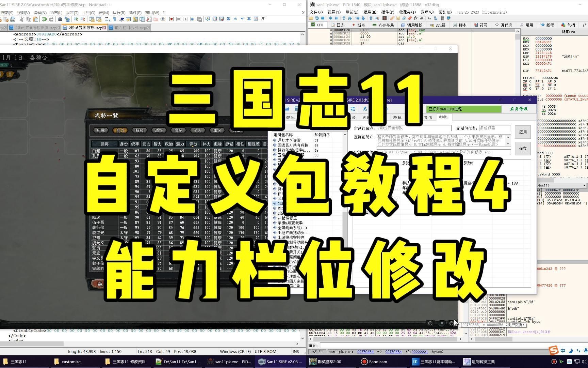
Task: Click the 隐藏FPU button in x32dbg registers
Action: point(568,32)
